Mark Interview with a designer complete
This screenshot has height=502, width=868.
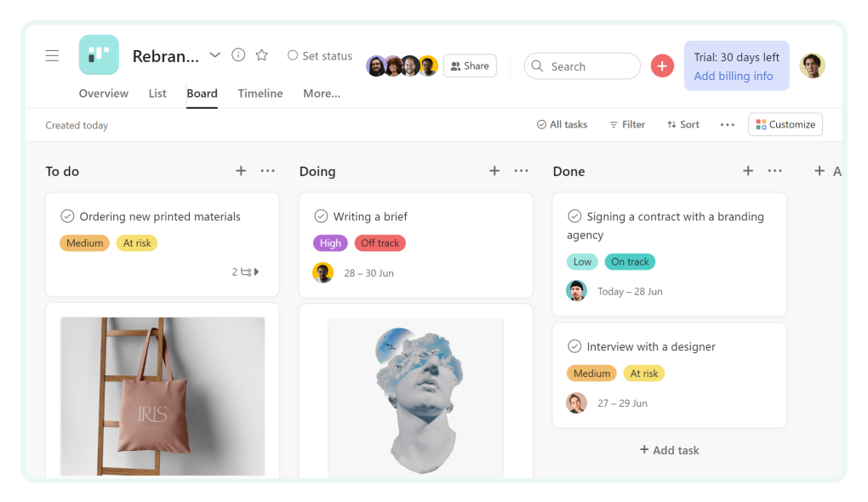[574, 346]
